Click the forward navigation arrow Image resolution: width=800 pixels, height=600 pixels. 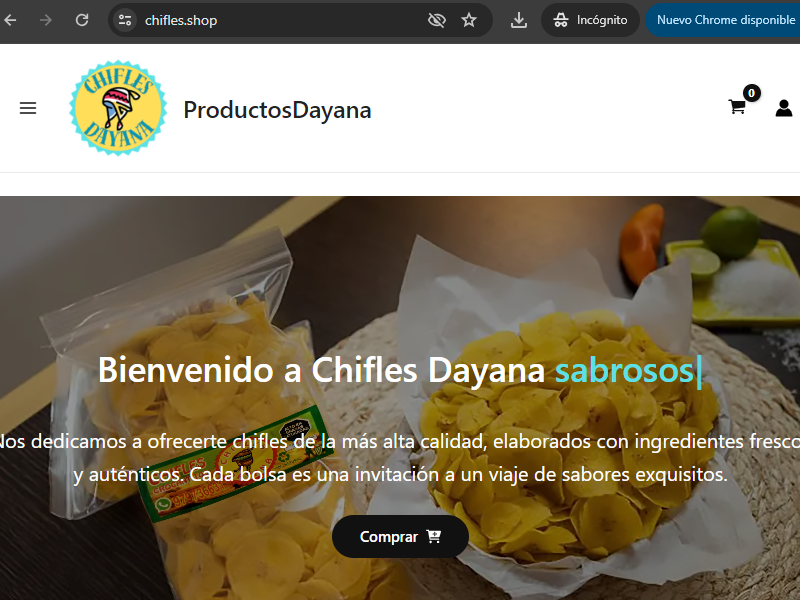(46, 20)
